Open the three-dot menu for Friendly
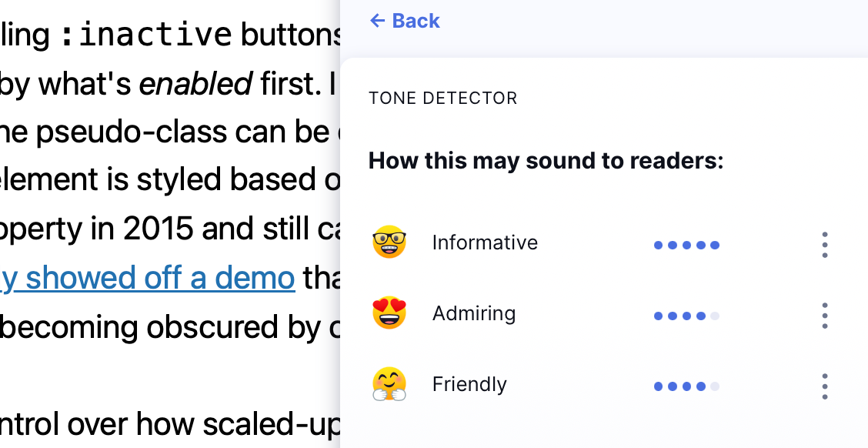This screenshot has width=868, height=448. (824, 386)
